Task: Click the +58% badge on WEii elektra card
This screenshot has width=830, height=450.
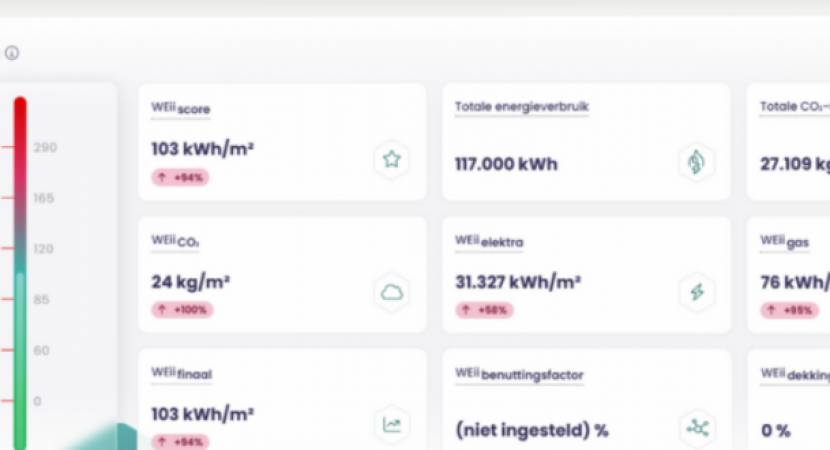Action: (x=484, y=310)
